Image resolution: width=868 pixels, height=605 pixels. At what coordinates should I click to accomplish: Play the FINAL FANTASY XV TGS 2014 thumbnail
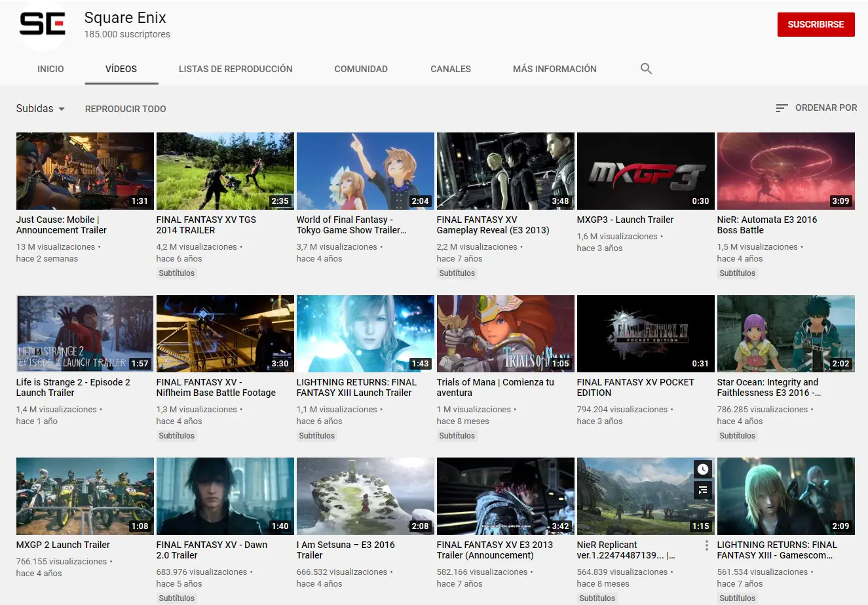225,171
